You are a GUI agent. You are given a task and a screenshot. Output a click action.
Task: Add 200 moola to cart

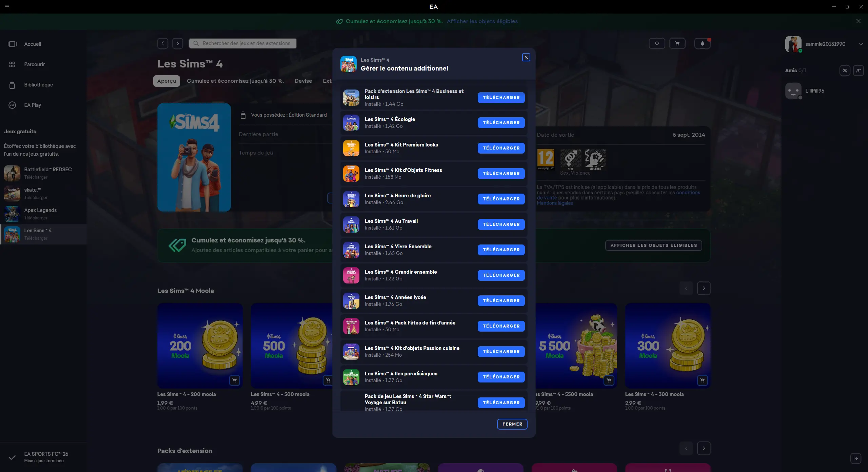click(x=235, y=380)
